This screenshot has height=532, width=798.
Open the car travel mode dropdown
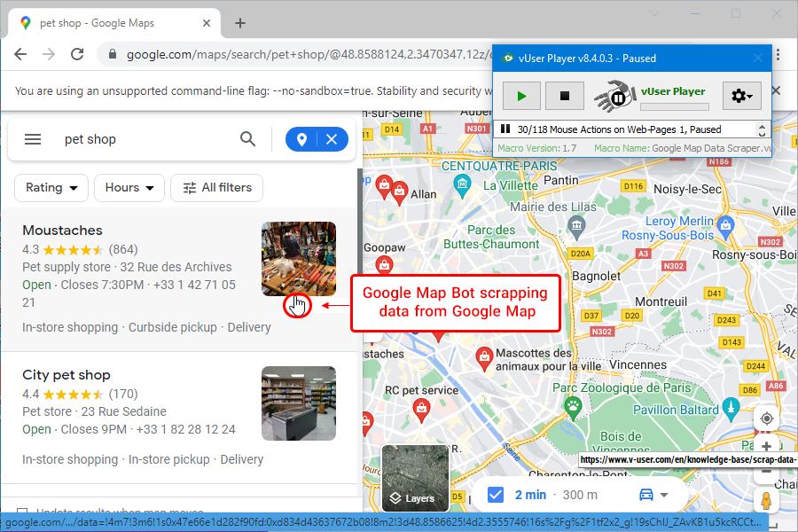pos(653,495)
